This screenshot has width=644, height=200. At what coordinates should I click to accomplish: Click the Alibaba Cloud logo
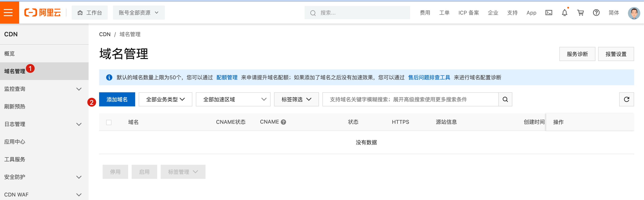(42, 13)
